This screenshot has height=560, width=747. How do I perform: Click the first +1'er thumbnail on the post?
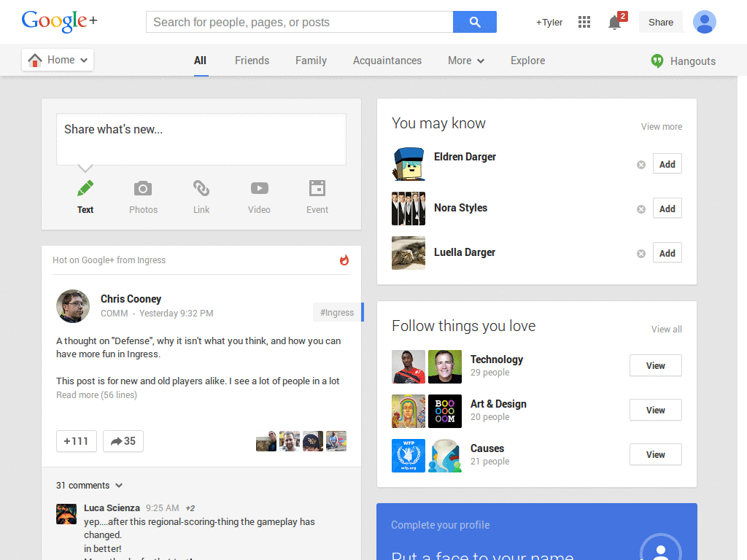[266, 441]
